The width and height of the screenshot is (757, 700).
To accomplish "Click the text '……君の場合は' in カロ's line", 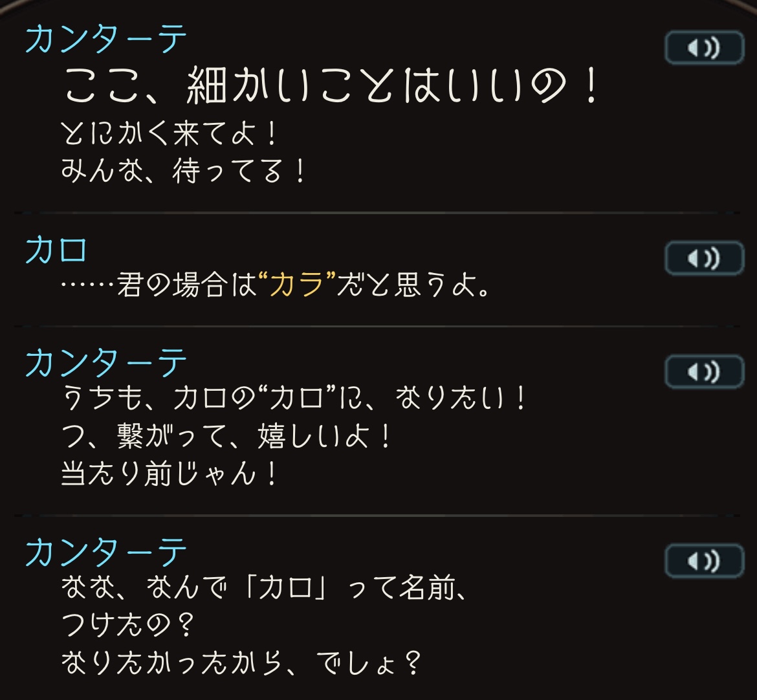I will 159,285.
